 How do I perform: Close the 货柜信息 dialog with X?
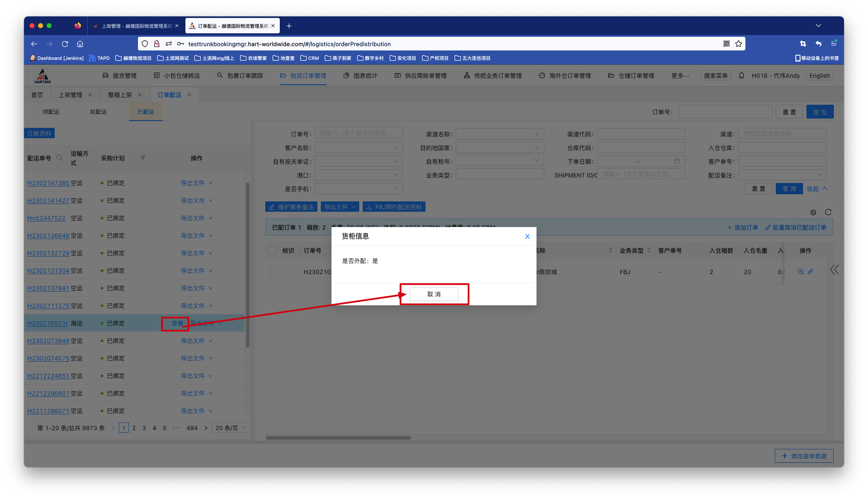(527, 236)
